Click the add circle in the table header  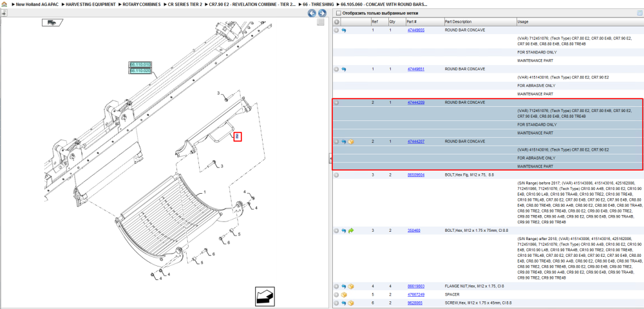(336, 22)
